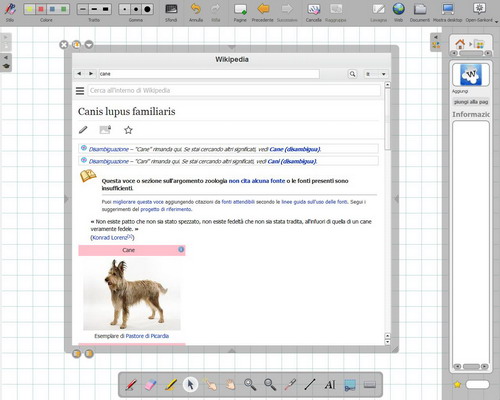This screenshot has width=500, height=400.
Task: Select the eraser tool
Action: tap(151, 385)
